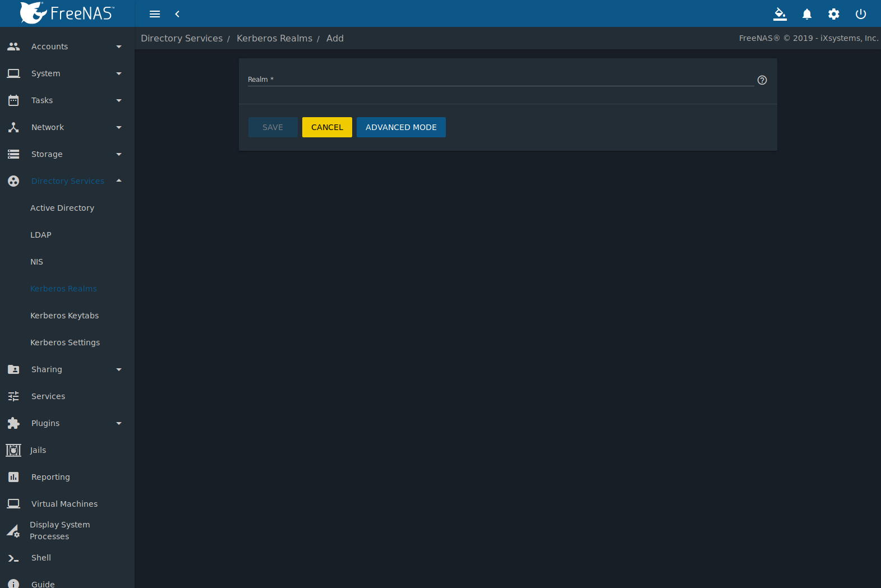The image size is (881, 588).
Task: Click the iXsystems copyright text
Action: pos(809,38)
